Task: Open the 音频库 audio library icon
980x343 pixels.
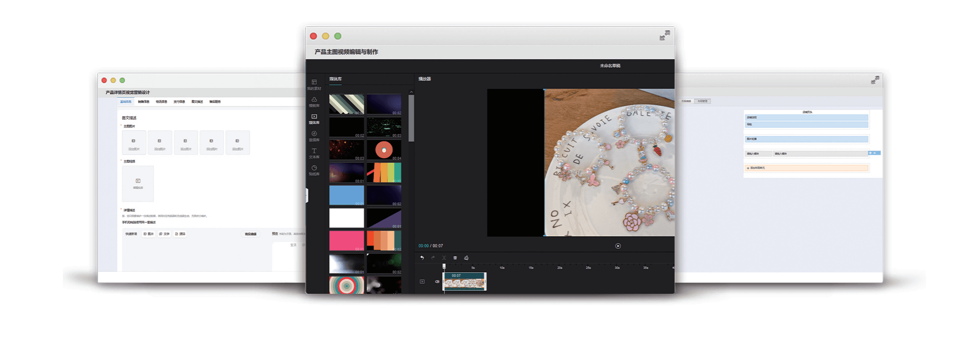Action: click(x=314, y=135)
